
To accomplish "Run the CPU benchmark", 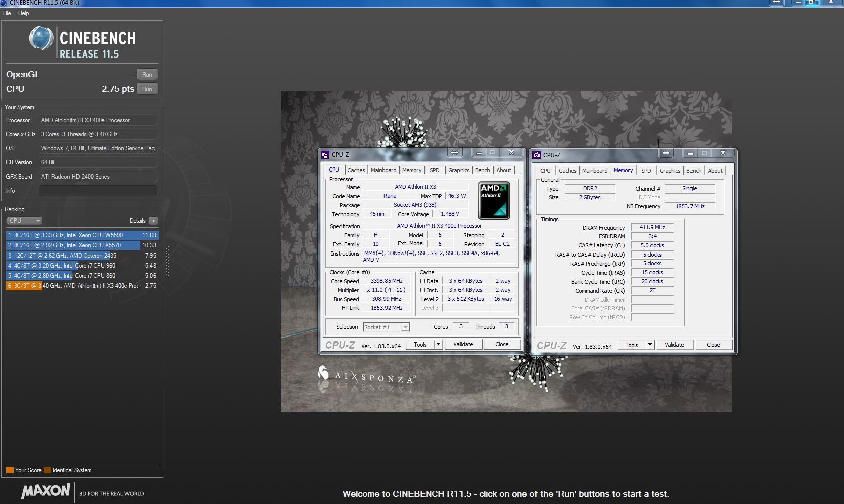I will pos(147,89).
